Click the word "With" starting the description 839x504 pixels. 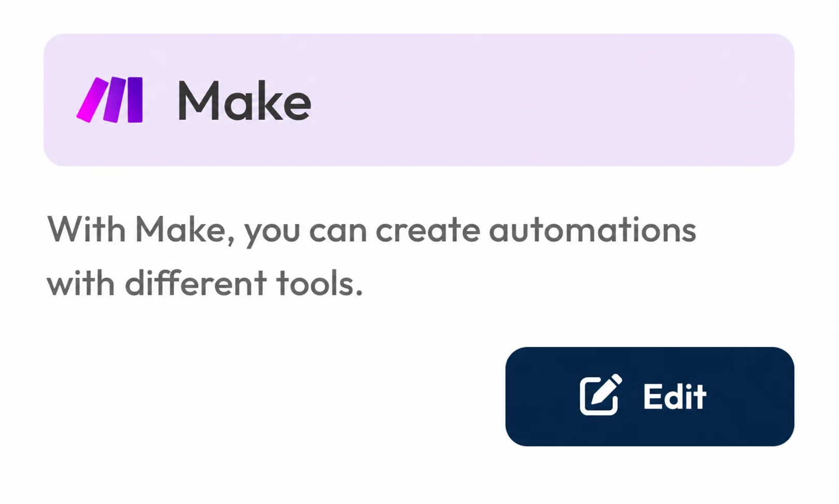point(87,229)
